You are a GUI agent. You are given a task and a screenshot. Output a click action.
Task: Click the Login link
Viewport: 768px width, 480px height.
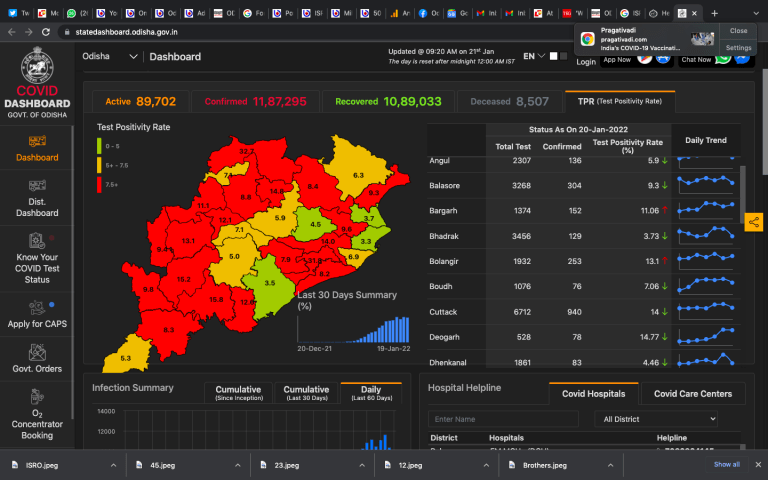(x=586, y=62)
